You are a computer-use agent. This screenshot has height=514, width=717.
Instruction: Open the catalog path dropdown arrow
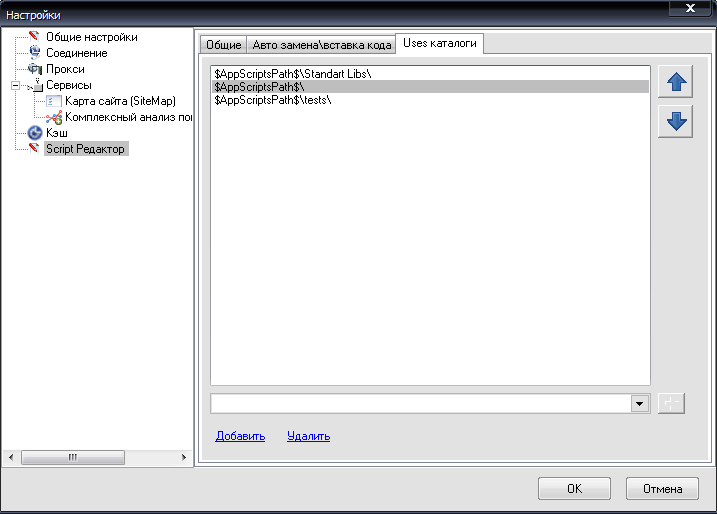[640, 403]
